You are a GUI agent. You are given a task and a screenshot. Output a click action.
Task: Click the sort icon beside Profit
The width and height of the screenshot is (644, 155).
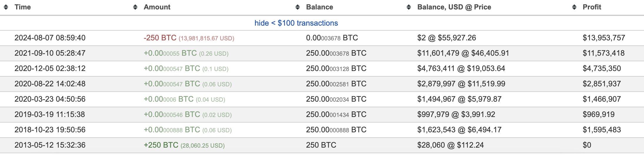574,7
